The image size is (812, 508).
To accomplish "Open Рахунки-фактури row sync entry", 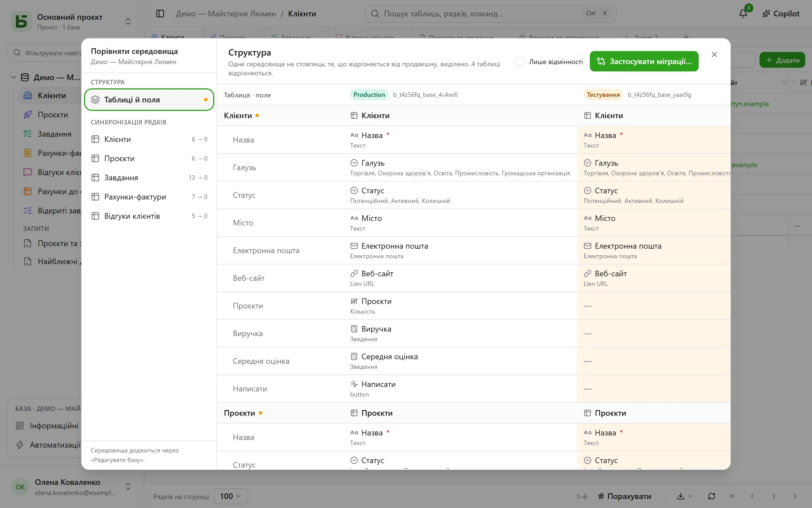I will [x=149, y=196].
